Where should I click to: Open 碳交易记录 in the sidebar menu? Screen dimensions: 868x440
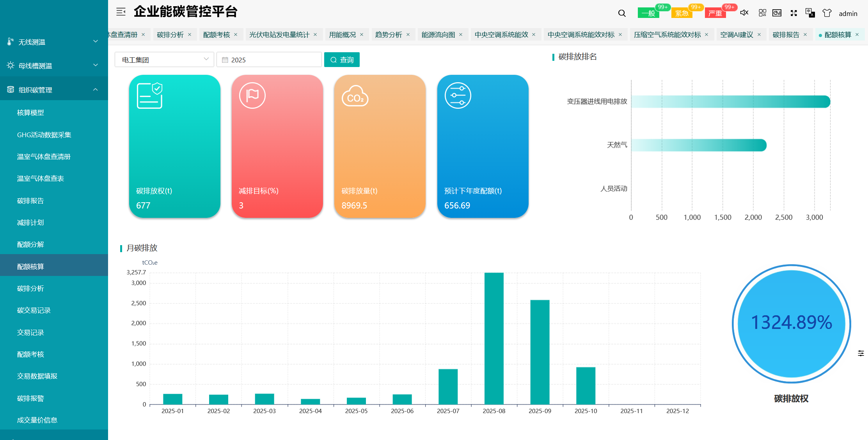click(x=34, y=310)
